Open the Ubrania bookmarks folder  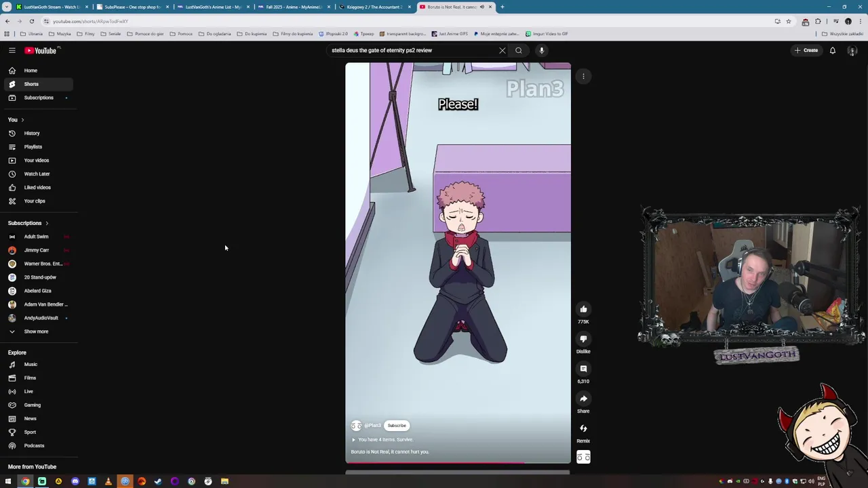[x=31, y=34]
